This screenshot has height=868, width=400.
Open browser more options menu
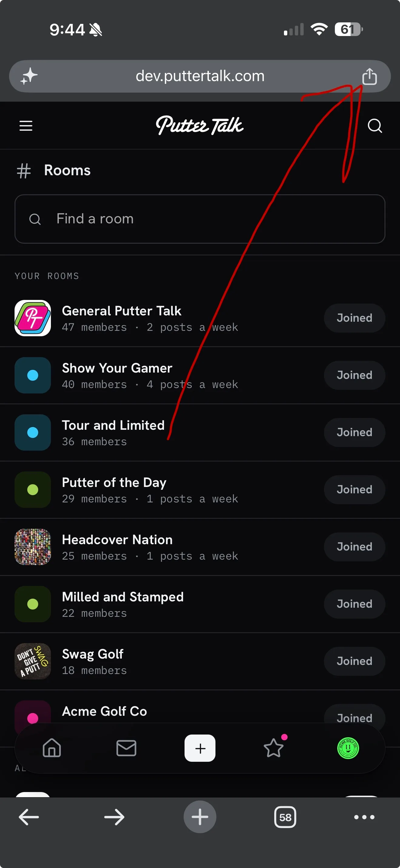364,817
